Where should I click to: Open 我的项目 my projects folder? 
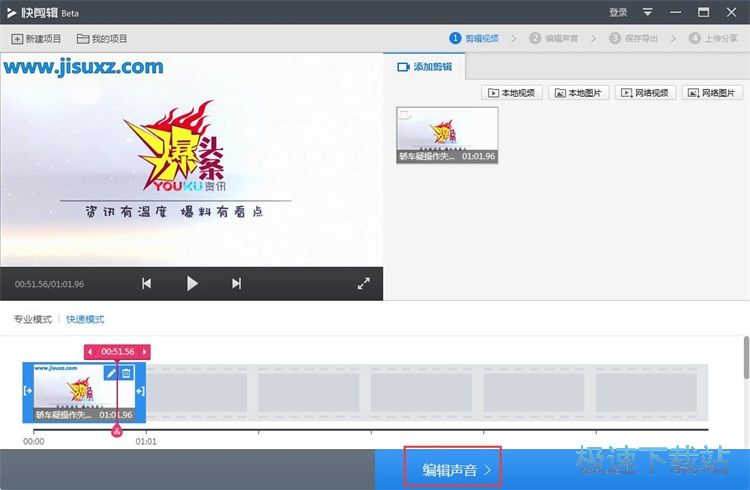tap(102, 39)
